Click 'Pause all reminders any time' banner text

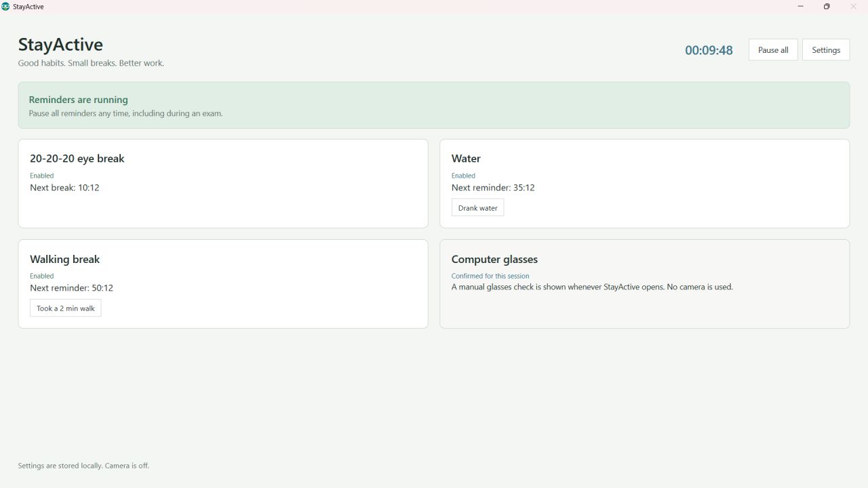[125, 113]
